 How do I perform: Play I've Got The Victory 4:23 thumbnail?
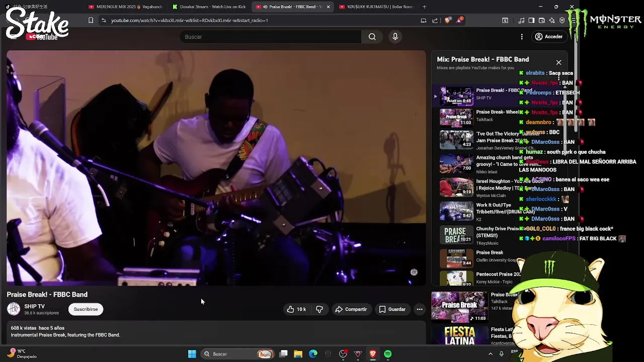(456, 140)
